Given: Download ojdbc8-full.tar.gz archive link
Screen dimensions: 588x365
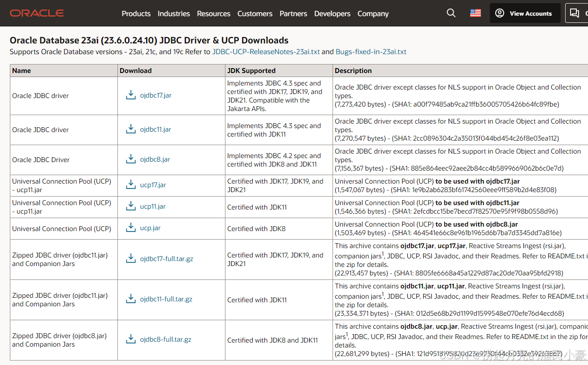Looking at the screenshot, I should 166,339.
